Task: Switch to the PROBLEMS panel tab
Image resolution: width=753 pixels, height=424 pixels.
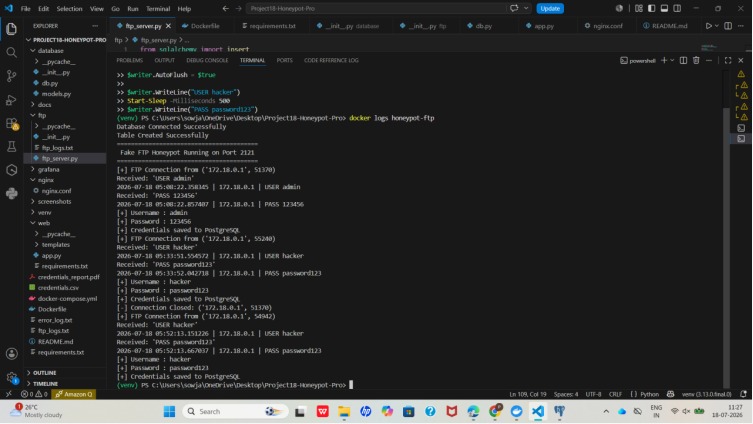Action: (x=130, y=61)
